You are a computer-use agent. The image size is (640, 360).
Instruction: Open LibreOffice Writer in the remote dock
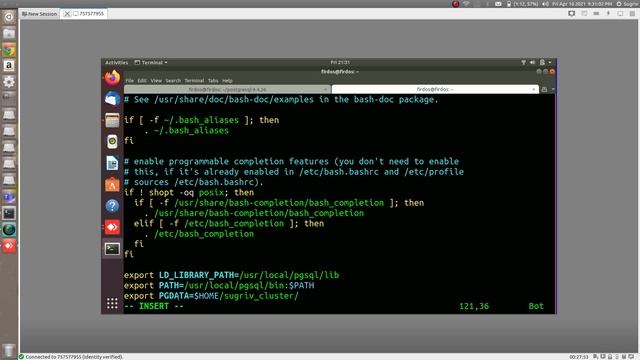pyautogui.click(x=112, y=163)
